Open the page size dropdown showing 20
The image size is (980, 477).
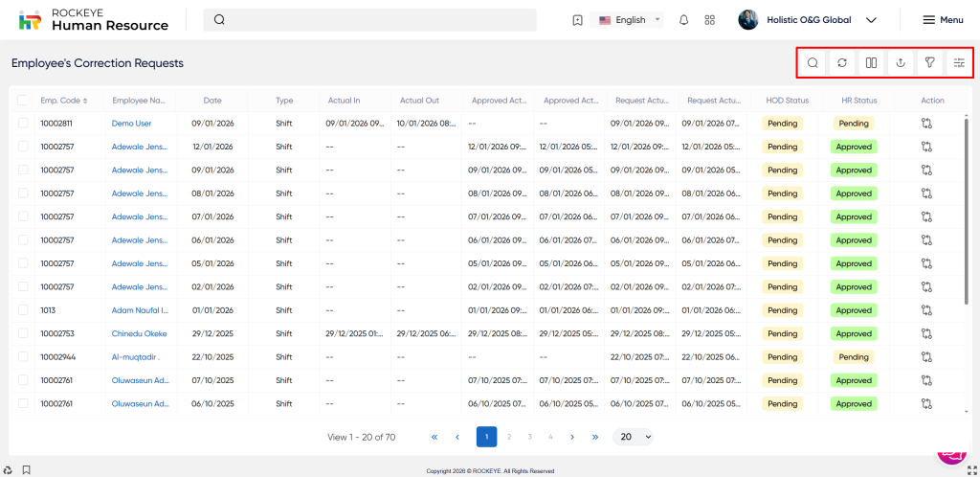pos(633,437)
